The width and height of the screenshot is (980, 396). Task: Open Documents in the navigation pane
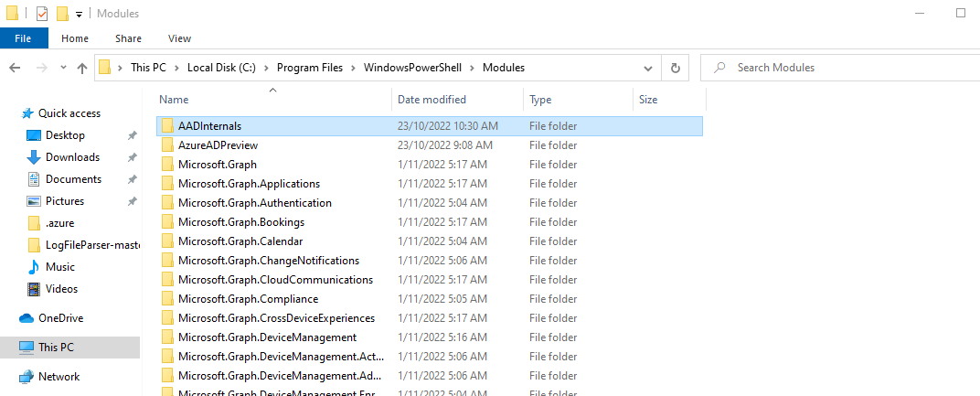coord(73,179)
